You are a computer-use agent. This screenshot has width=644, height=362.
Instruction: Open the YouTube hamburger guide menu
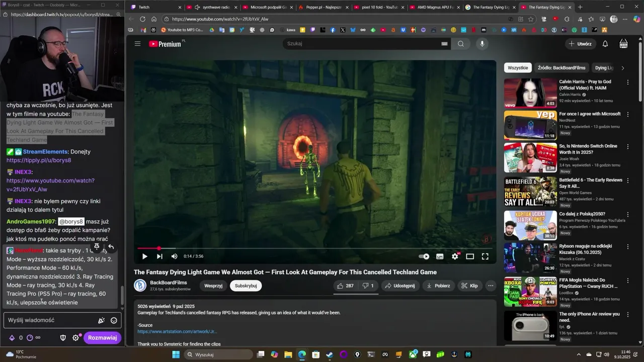coord(137,44)
